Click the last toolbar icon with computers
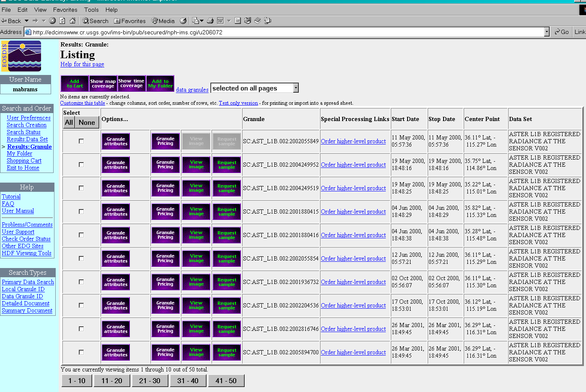Viewport: 586px width, 392px height. click(x=268, y=21)
